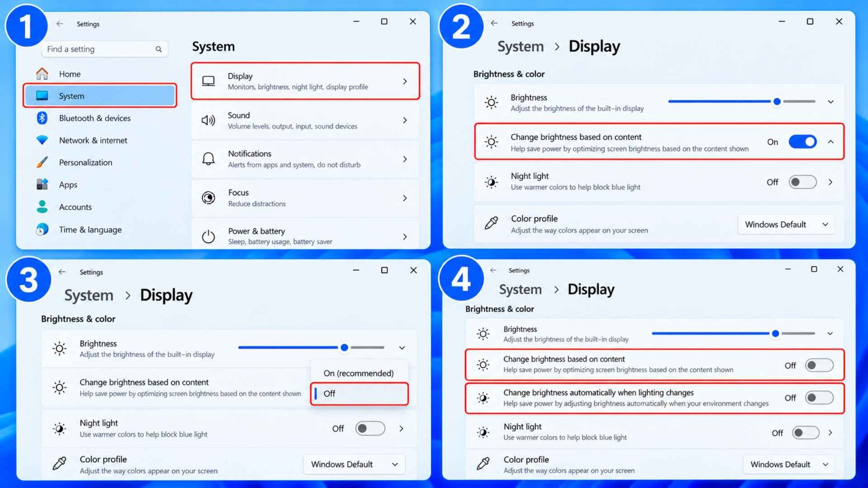Open Display settings row in window 1
Viewport: 868px width, 488px height.
305,81
